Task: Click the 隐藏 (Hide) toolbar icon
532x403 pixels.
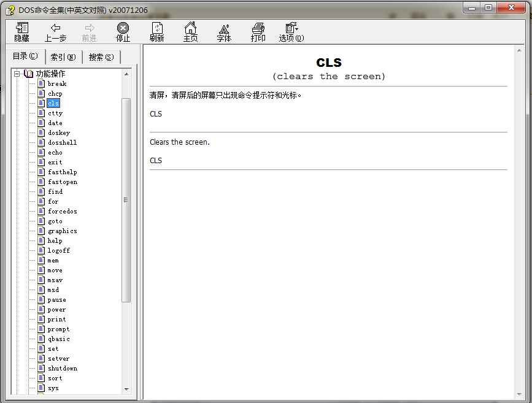Action: pyautogui.click(x=21, y=32)
